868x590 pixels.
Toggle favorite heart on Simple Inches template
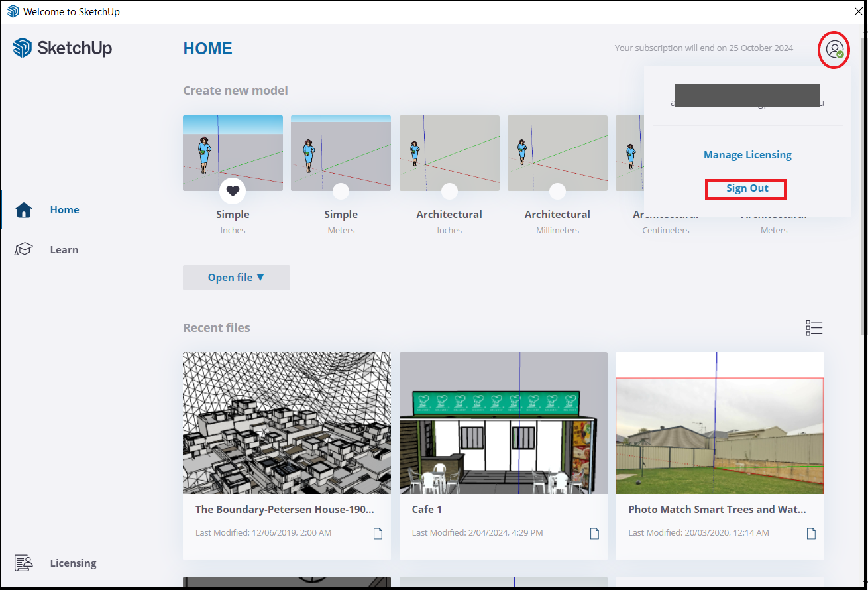pos(233,191)
